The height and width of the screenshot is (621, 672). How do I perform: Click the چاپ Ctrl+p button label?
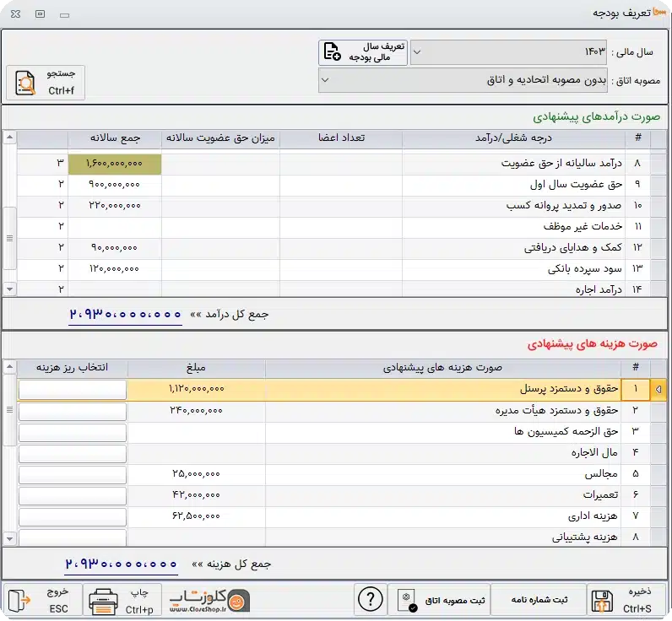(139, 601)
